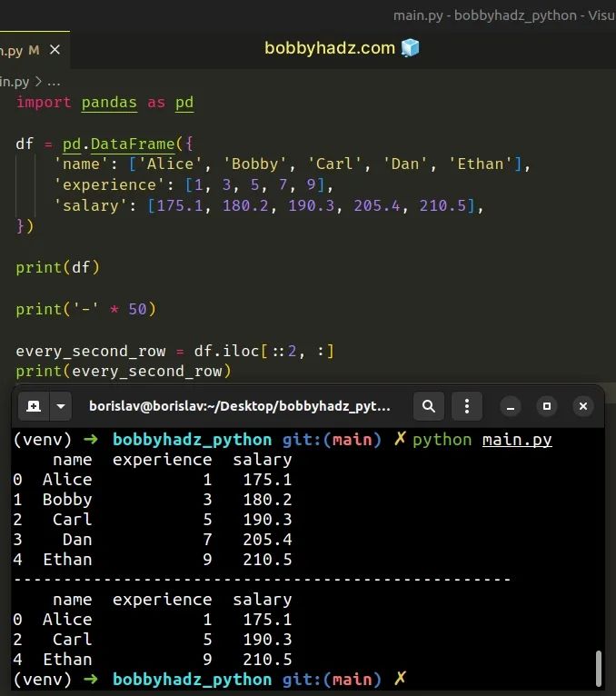Click the 'Dan' string in code
616x696 pixels.
(x=405, y=164)
